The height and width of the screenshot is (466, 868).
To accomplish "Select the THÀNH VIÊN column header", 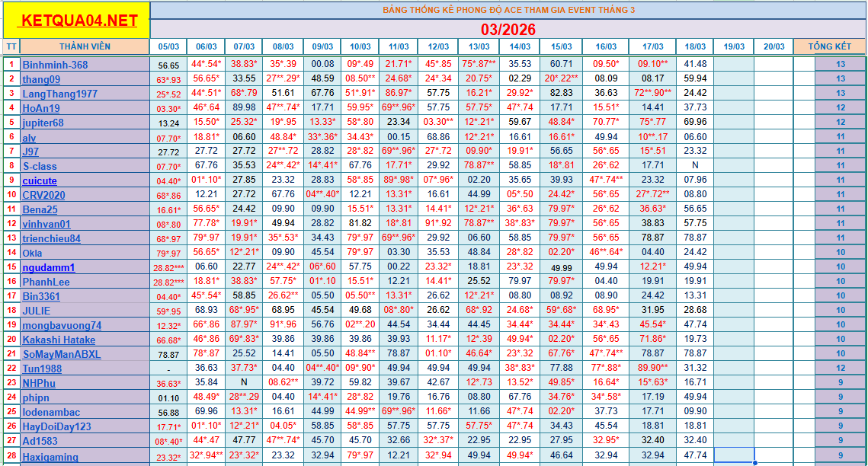I will (x=85, y=46).
